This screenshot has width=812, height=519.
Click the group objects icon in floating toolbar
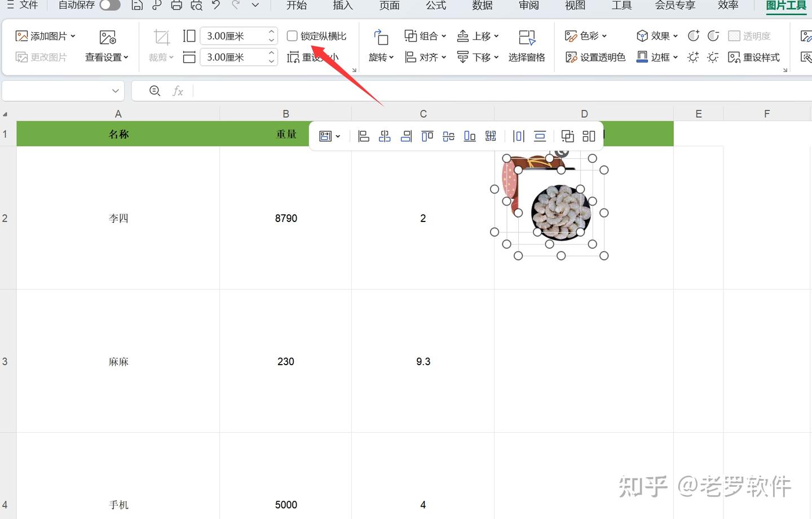pyautogui.click(x=567, y=136)
